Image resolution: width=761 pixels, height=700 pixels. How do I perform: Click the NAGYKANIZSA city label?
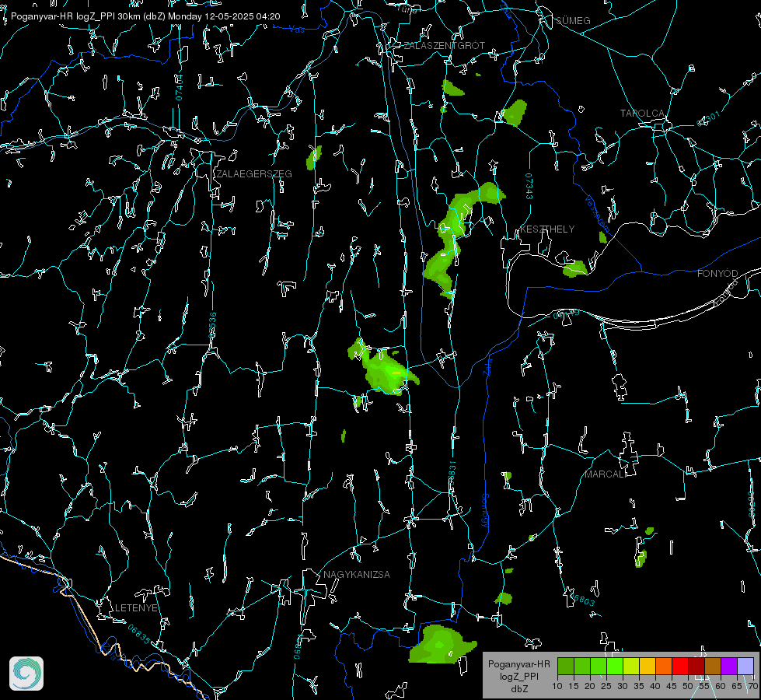pyautogui.click(x=357, y=574)
